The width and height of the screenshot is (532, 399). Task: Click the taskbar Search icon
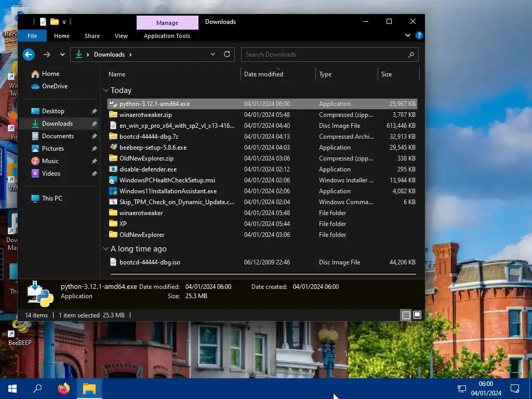click(37, 389)
